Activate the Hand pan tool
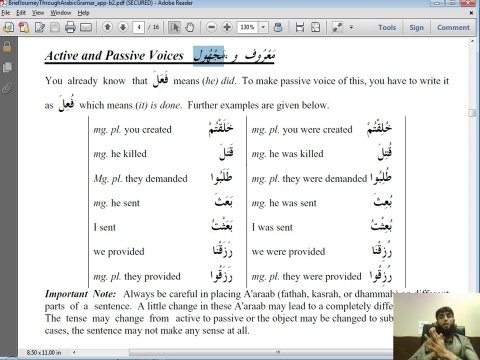Image resolution: width=480 pixels, height=360 pixels. 190,27
